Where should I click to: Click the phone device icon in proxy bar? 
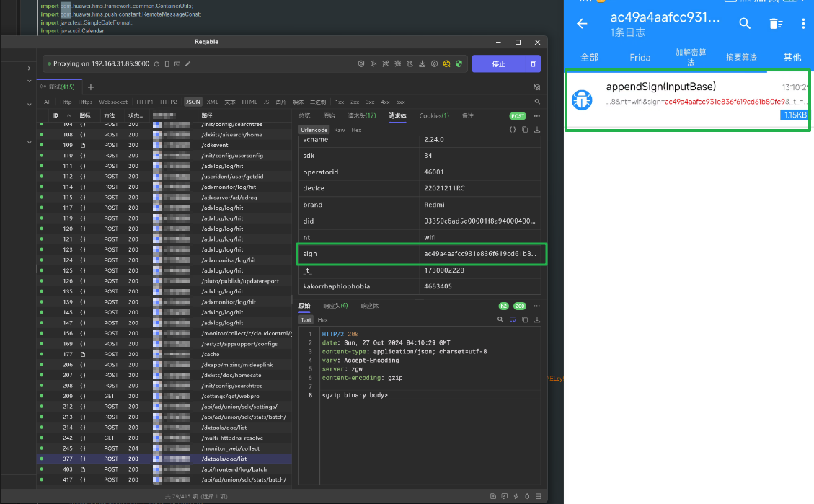(167, 64)
